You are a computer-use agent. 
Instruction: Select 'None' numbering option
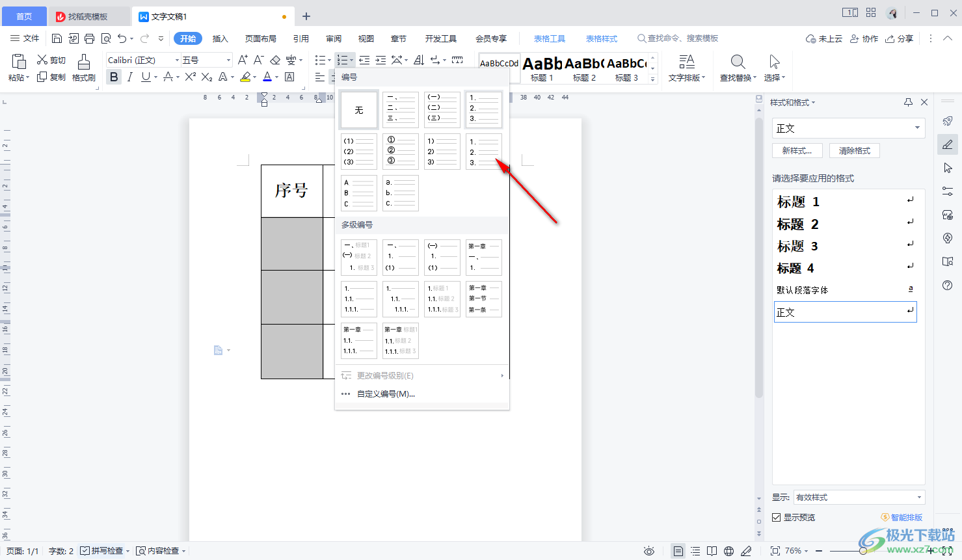359,110
